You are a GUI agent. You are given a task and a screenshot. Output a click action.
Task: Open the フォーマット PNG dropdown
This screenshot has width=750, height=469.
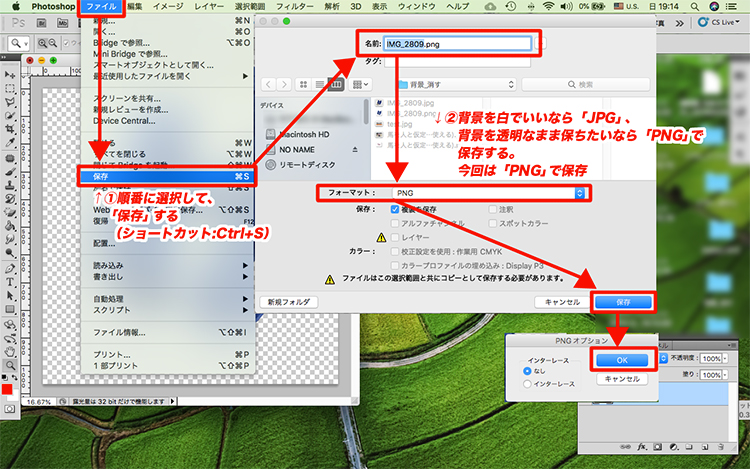(489, 193)
